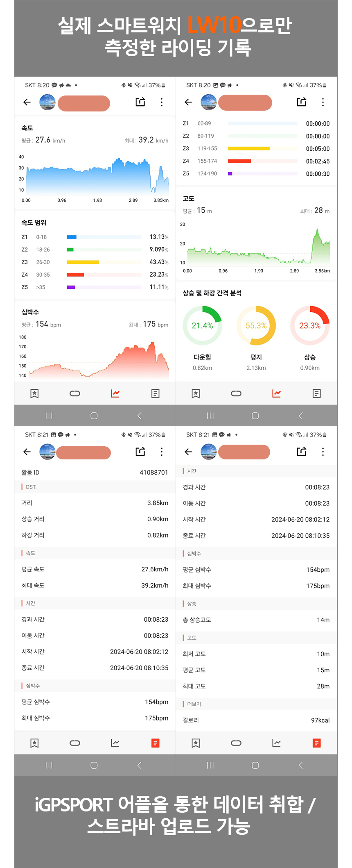
Task: Tap the green 21.4% downhill ring
Action: pos(203,326)
